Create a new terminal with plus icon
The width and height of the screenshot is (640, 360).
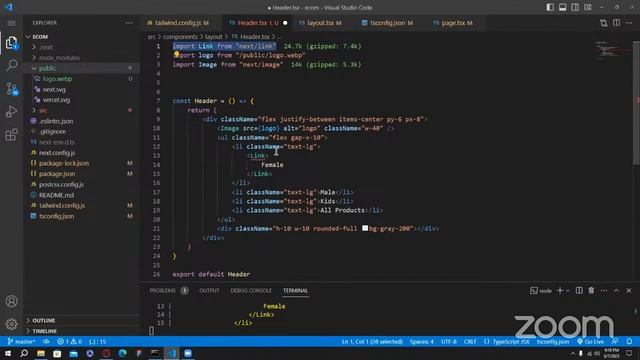click(560, 290)
